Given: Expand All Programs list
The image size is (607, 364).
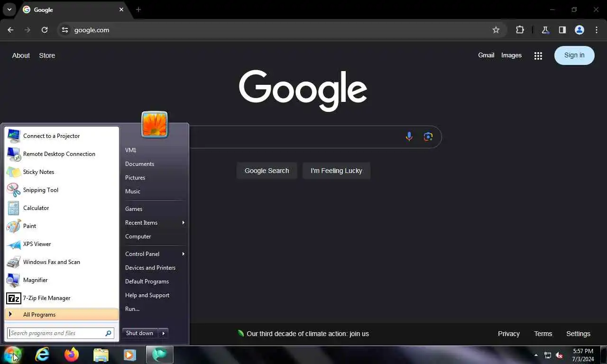Looking at the screenshot, I should tap(62, 314).
